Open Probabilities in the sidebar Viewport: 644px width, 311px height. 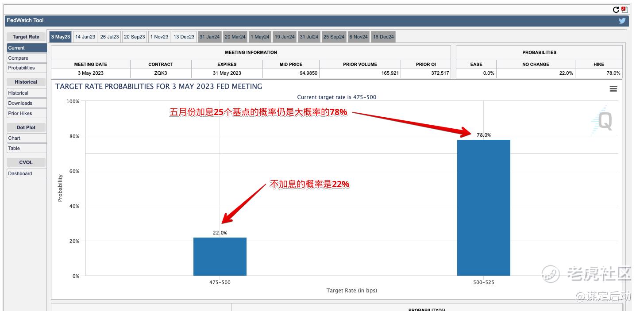point(27,68)
